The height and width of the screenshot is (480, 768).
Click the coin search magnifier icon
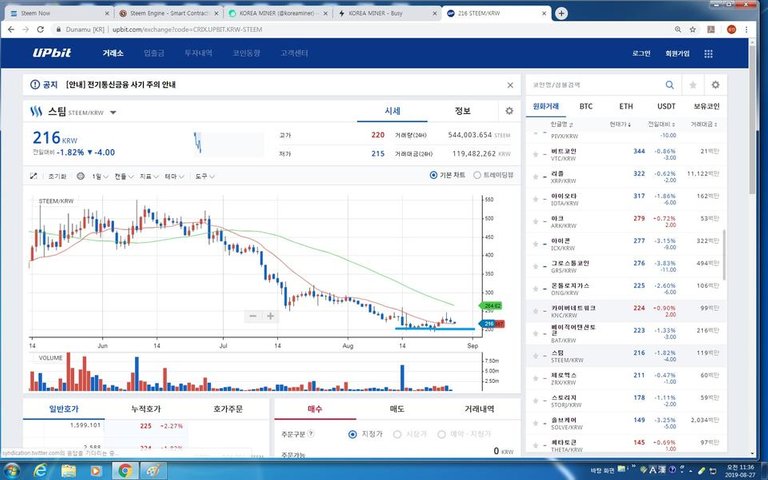670,85
